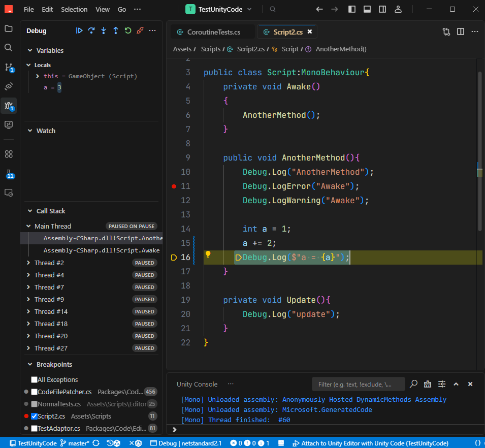485x448 pixels.
Task: Open the Explorer folder icon in sidebar
Action: click(x=9, y=28)
